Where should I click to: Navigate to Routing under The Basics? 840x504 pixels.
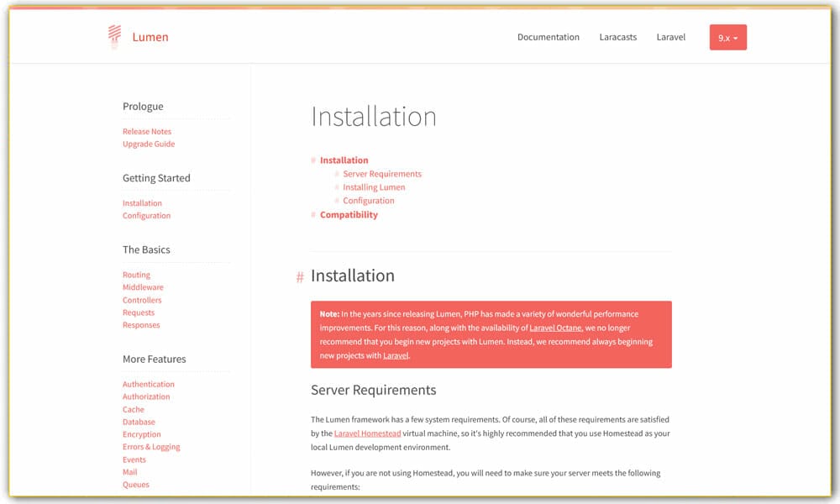coord(136,275)
